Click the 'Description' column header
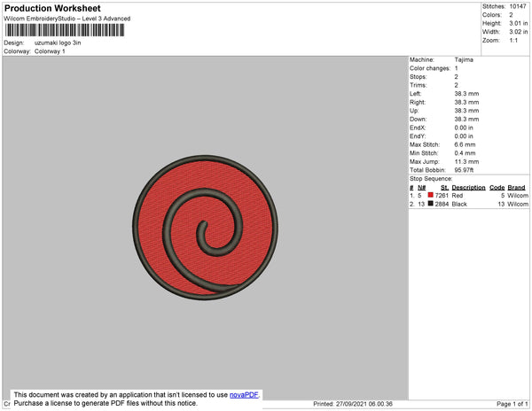Image resolution: width=532 pixels, height=411 pixels. click(x=468, y=188)
